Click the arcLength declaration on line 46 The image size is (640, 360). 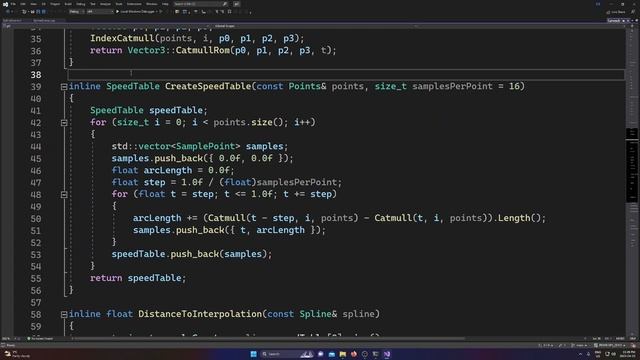[x=168, y=170]
